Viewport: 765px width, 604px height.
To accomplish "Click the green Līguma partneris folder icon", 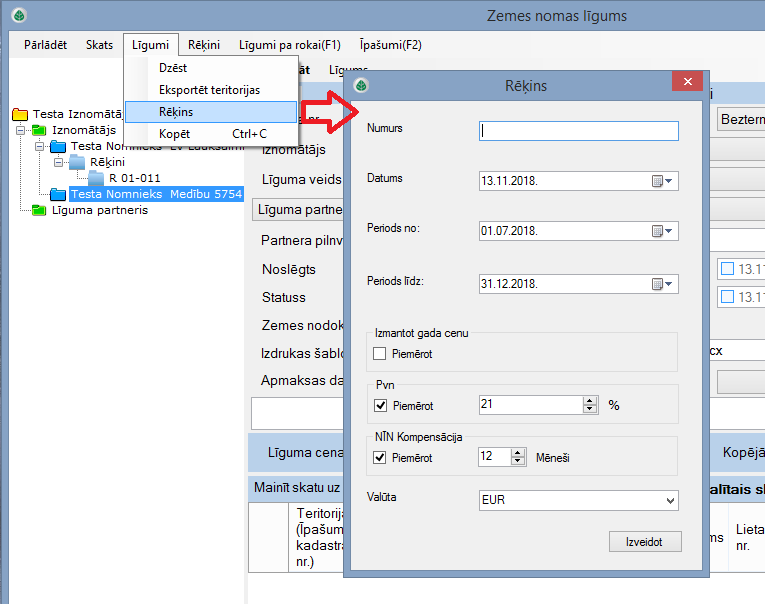I will coord(39,210).
